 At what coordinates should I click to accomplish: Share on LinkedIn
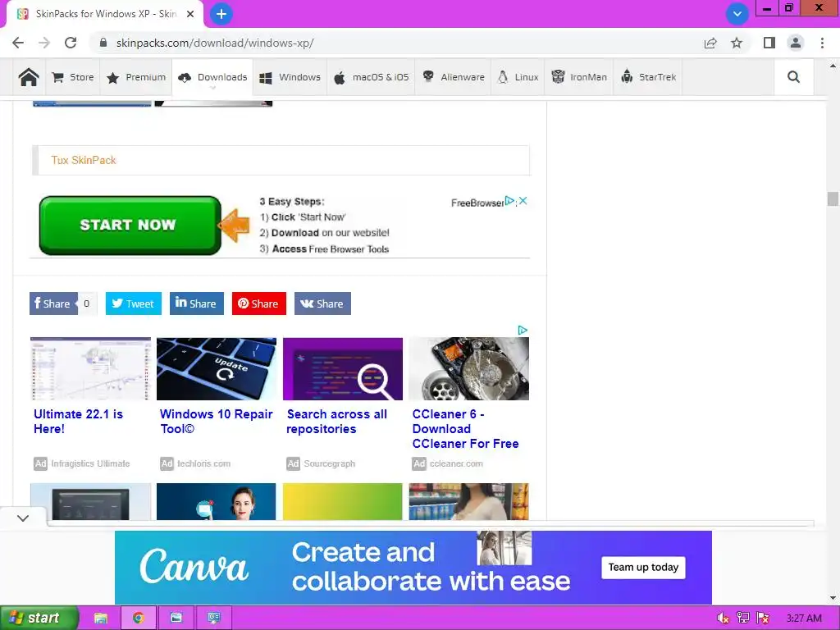pyautogui.click(x=197, y=304)
